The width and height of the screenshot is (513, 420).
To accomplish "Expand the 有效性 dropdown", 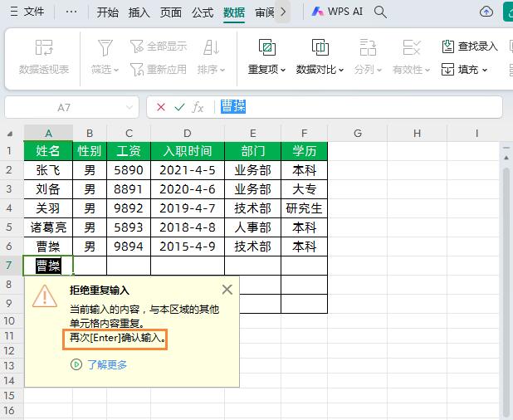I will (427, 70).
